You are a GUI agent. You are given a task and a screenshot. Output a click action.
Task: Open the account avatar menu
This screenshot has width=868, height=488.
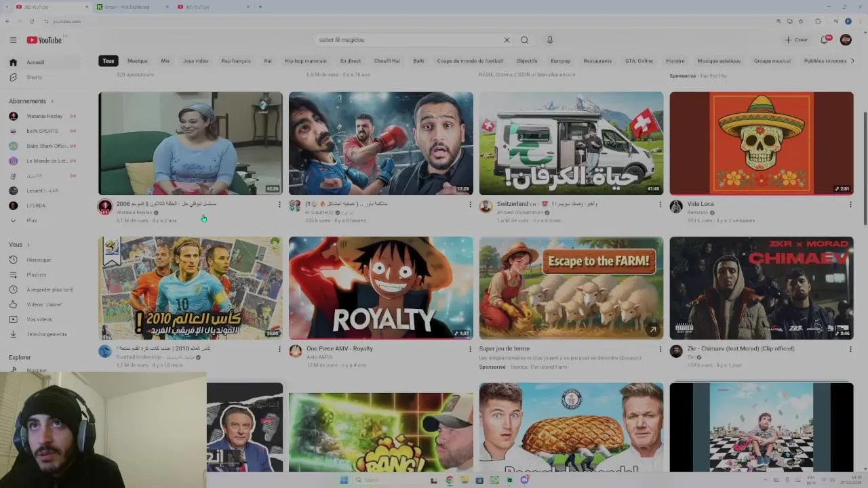(846, 40)
